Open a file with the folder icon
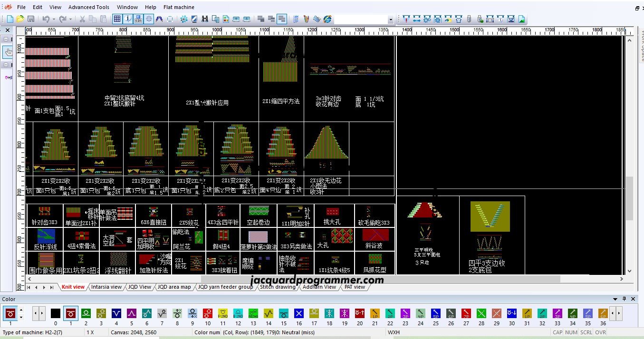 click(x=20, y=19)
